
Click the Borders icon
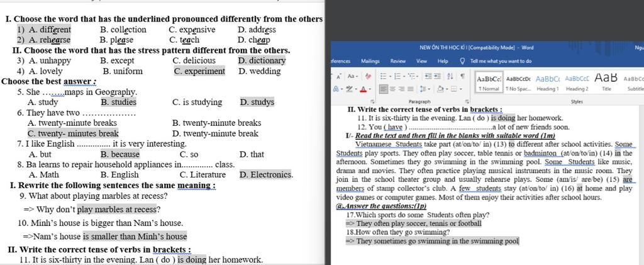pos(454,89)
